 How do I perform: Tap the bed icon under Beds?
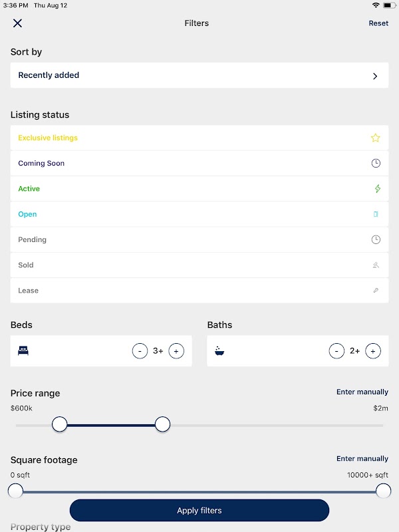[23, 351]
